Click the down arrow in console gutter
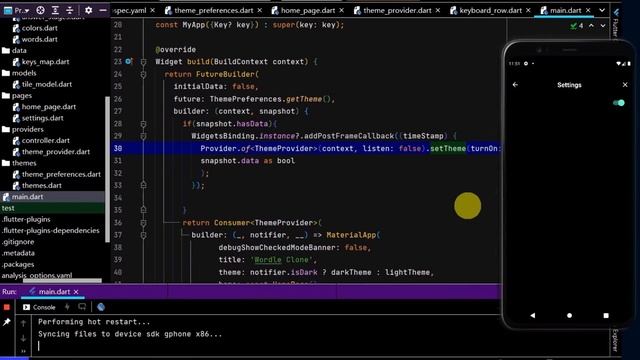Screen dimensions: 640x360 [23, 338]
